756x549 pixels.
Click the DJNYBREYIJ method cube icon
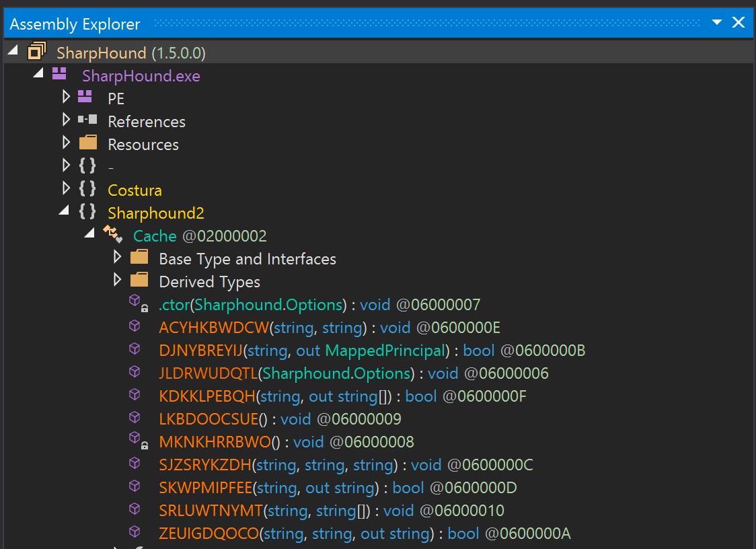point(135,349)
